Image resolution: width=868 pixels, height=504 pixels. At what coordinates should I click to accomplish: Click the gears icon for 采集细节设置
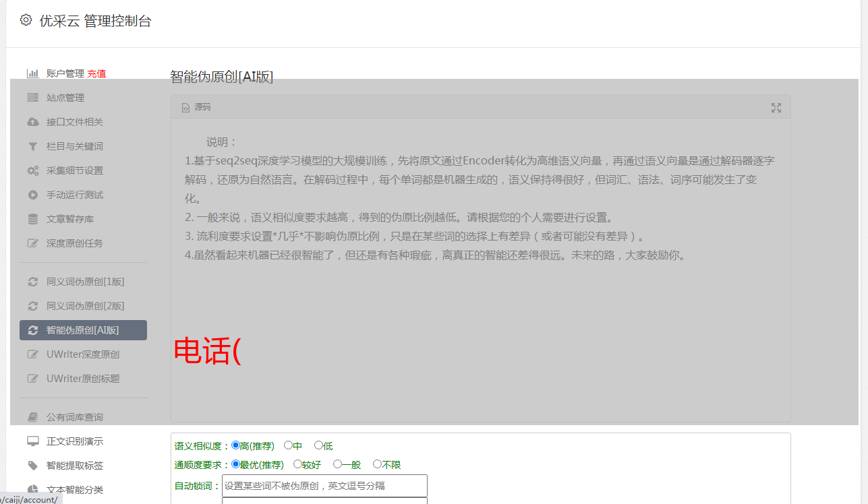coord(32,170)
